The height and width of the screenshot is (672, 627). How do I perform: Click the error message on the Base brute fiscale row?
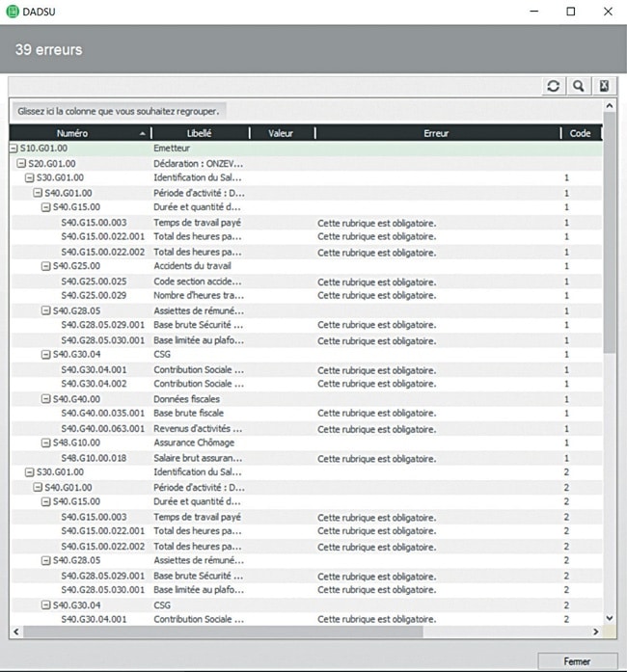tap(376, 414)
